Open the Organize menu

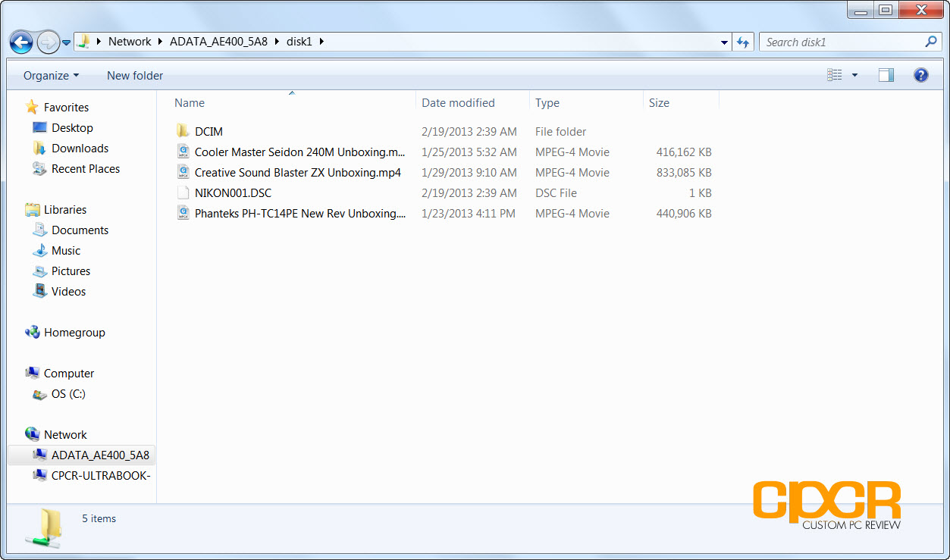tap(51, 75)
